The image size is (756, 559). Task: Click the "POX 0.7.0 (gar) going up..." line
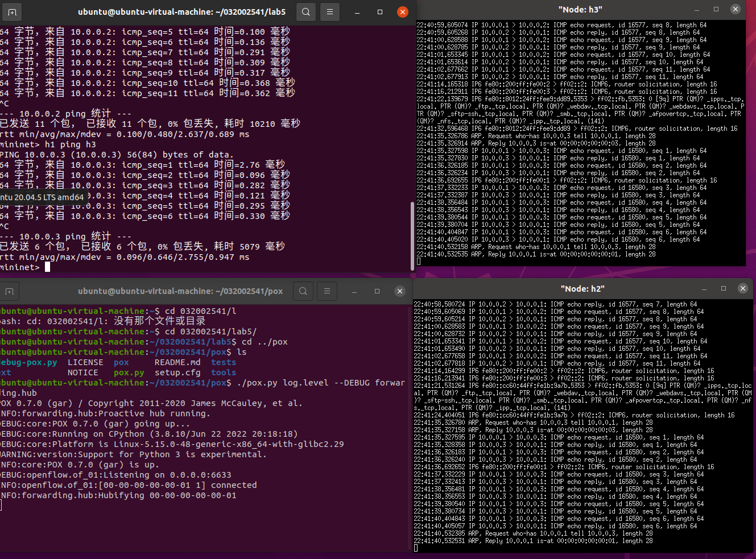click(96, 424)
